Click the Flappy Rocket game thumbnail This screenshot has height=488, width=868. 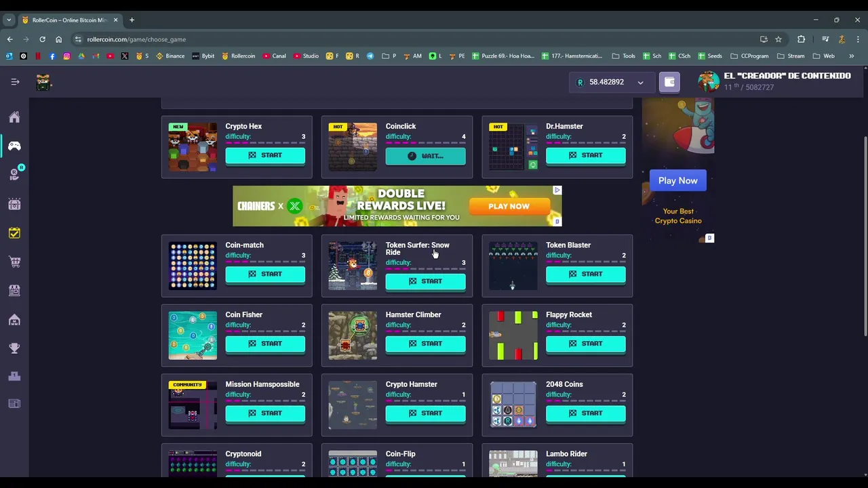pos(513,335)
